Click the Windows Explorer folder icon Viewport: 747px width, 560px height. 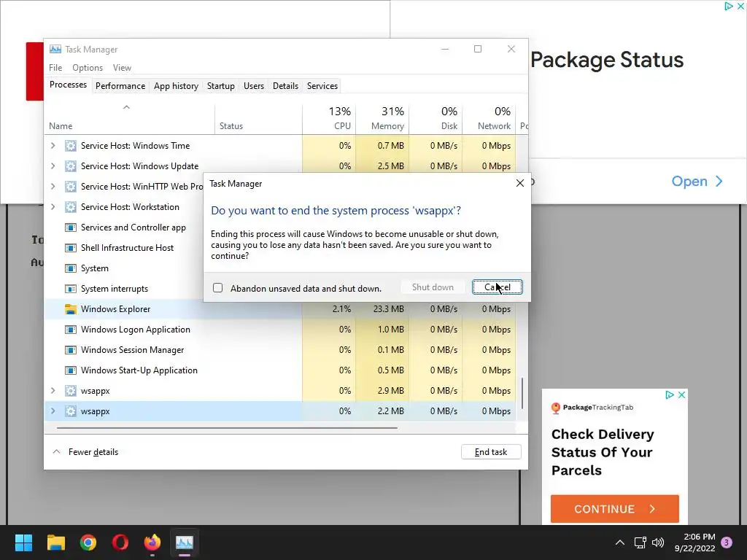click(71, 309)
